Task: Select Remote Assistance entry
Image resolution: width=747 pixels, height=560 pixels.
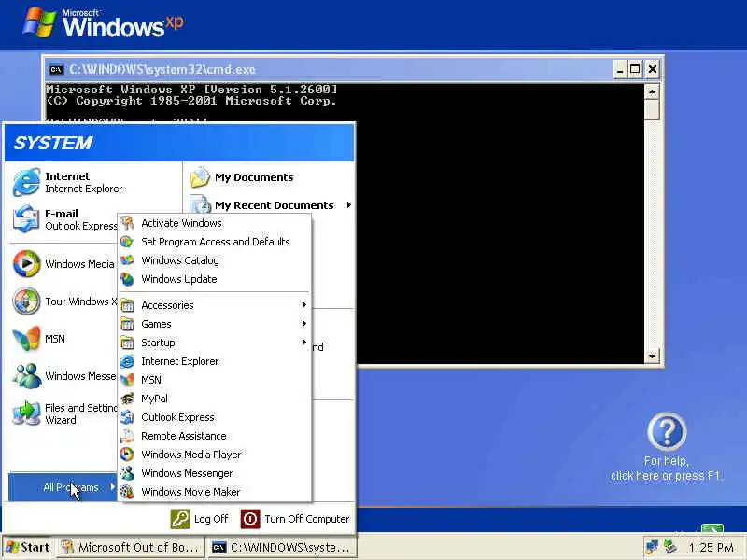Action: 215,436
